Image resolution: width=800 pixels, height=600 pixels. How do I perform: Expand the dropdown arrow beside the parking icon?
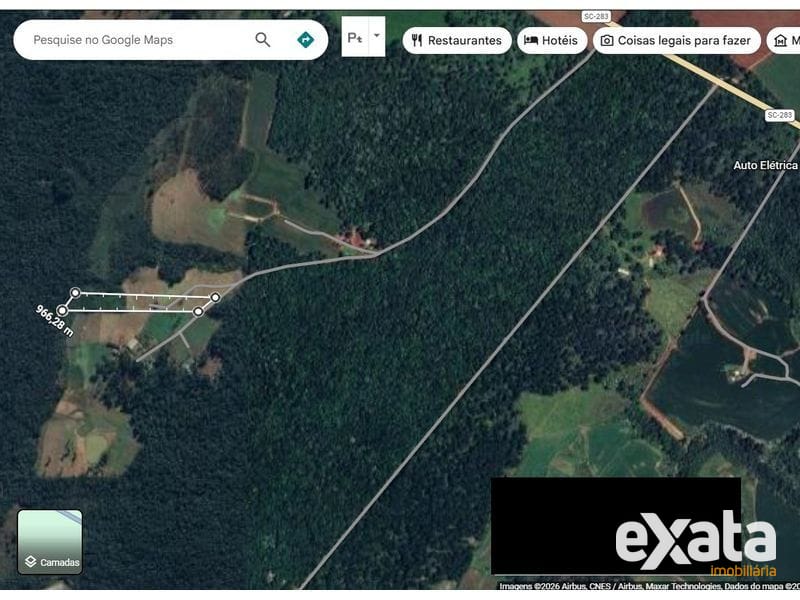[377, 36]
